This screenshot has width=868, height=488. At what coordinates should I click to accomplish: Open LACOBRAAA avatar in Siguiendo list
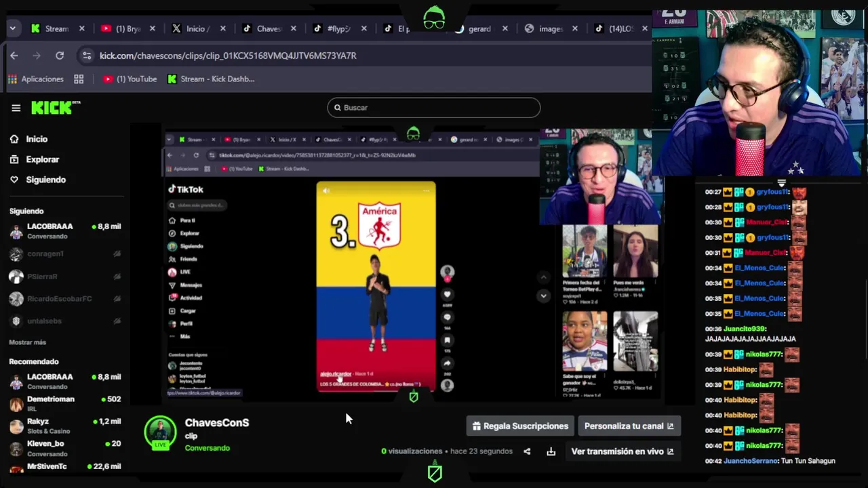pyautogui.click(x=16, y=231)
